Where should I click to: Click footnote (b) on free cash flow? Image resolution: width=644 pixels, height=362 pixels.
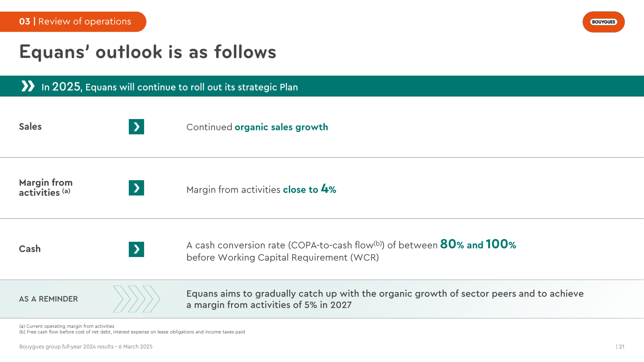click(132, 332)
